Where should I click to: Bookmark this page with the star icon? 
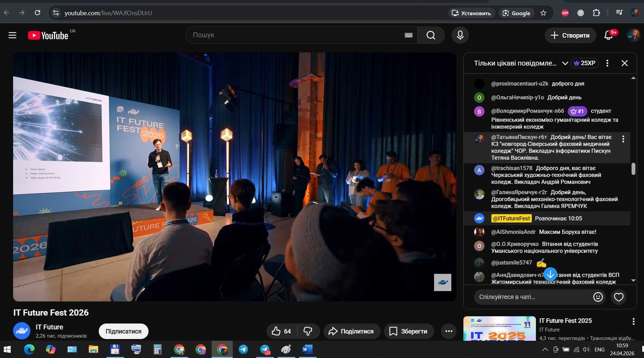click(543, 13)
